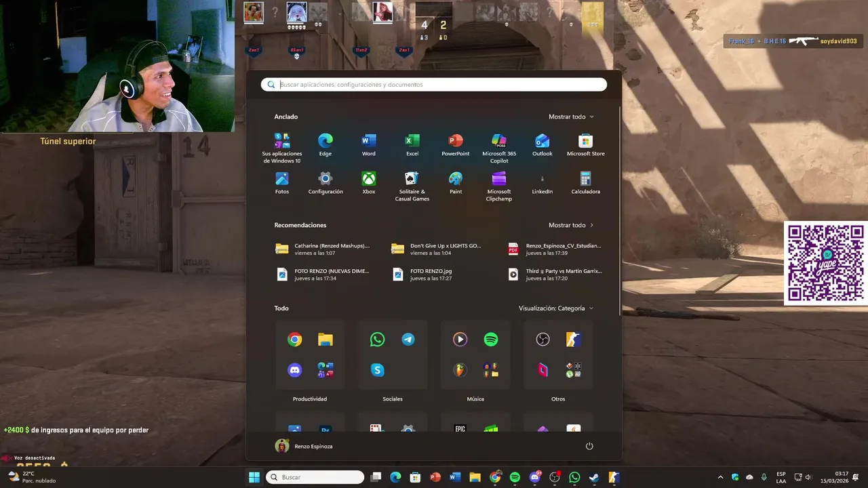Open Steam from the taskbar

coord(594,477)
